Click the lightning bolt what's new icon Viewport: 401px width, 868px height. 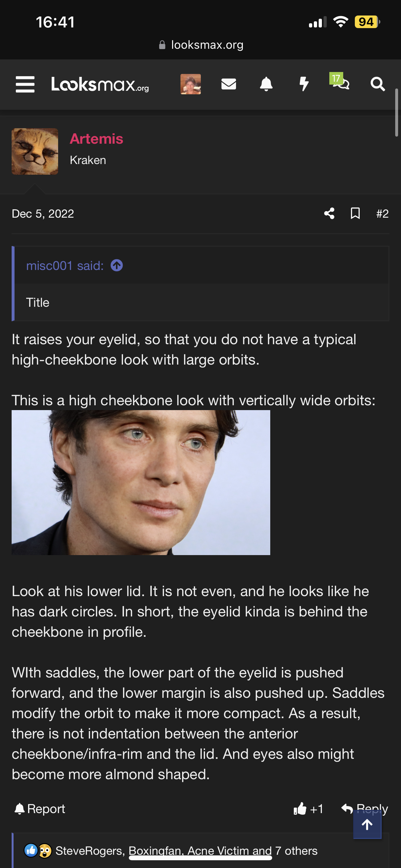(304, 84)
